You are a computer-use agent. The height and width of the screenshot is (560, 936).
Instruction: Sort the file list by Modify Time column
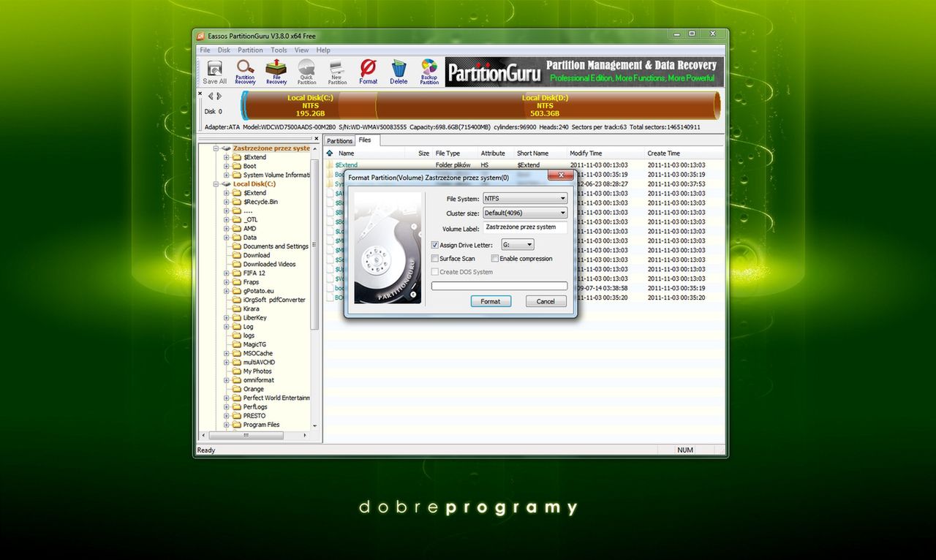tap(605, 154)
